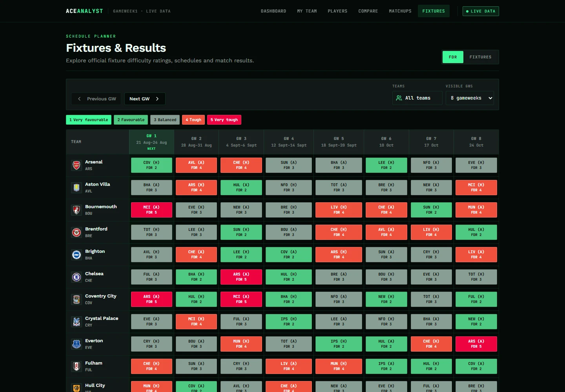Screen dimensions: 565x392
Task: Click Crystal Palace's GW4 IPS (H) cell
Action: tap(289, 321)
